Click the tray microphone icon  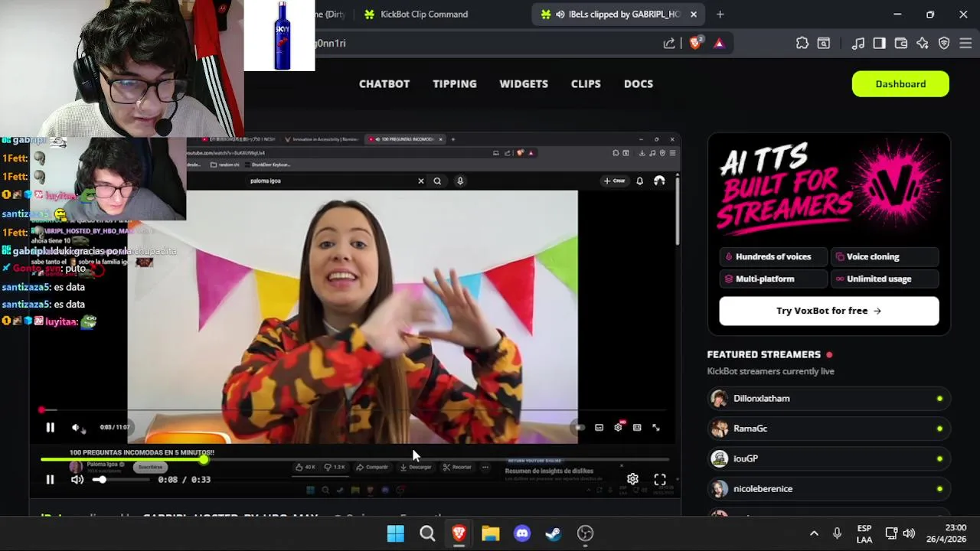click(837, 533)
